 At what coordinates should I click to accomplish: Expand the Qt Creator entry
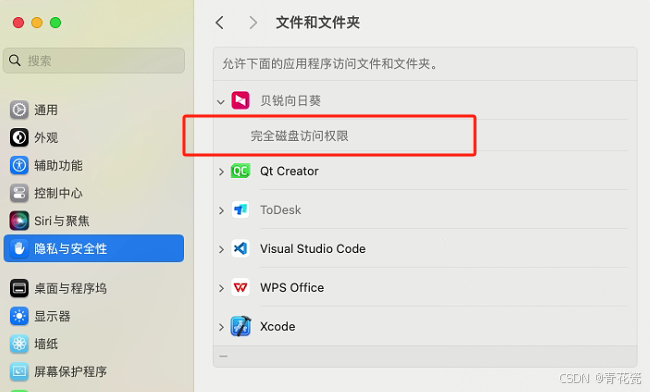click(221, 171)
